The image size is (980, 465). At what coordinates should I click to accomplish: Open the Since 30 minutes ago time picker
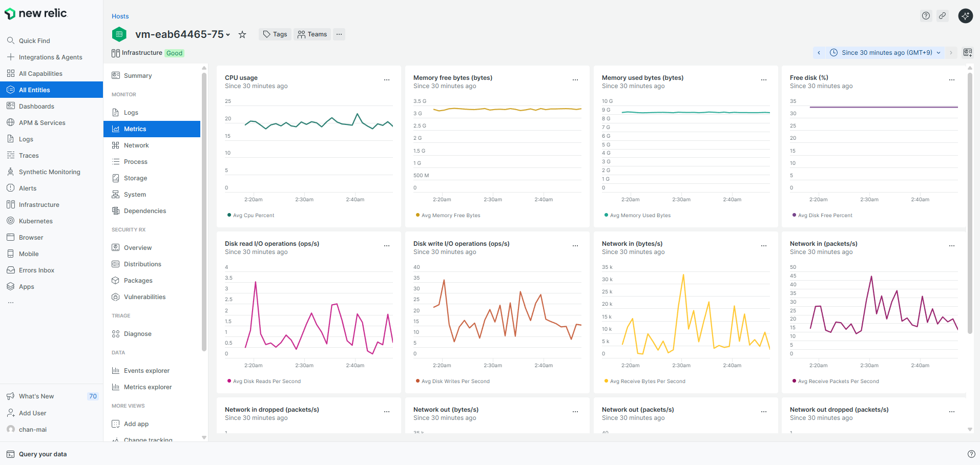point(885,52)
